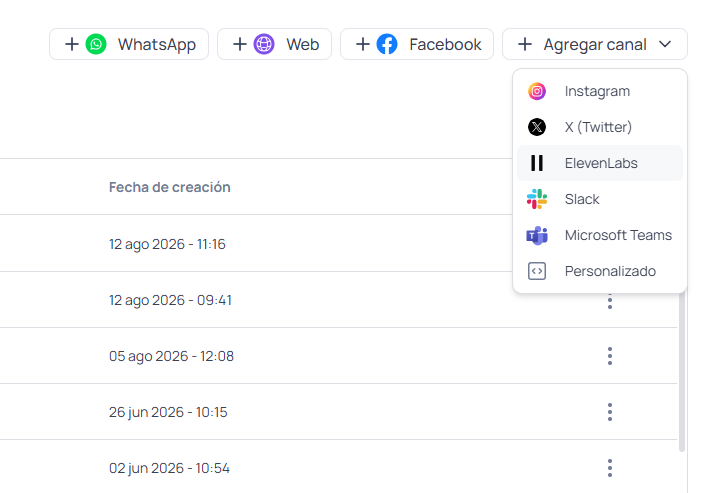Select Instagram from channel menu
The image size is (707, 493).
600,91
